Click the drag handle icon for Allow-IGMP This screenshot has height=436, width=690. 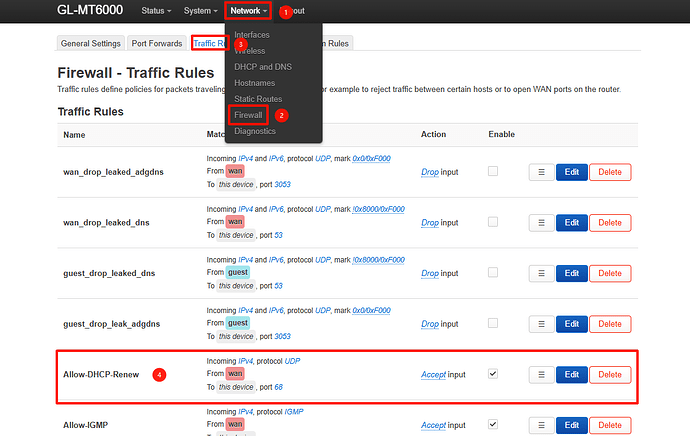point(539,424)
